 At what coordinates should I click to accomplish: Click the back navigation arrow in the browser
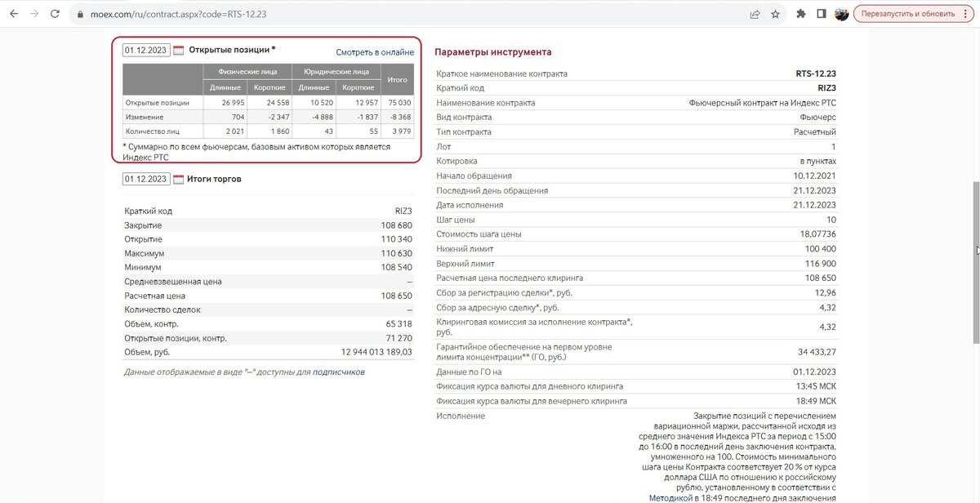[x=12, y=13]
